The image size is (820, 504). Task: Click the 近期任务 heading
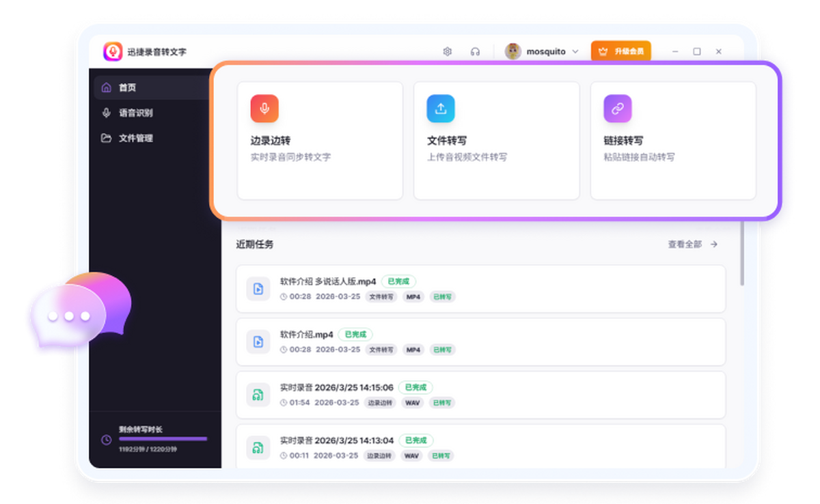pos(255,244)
